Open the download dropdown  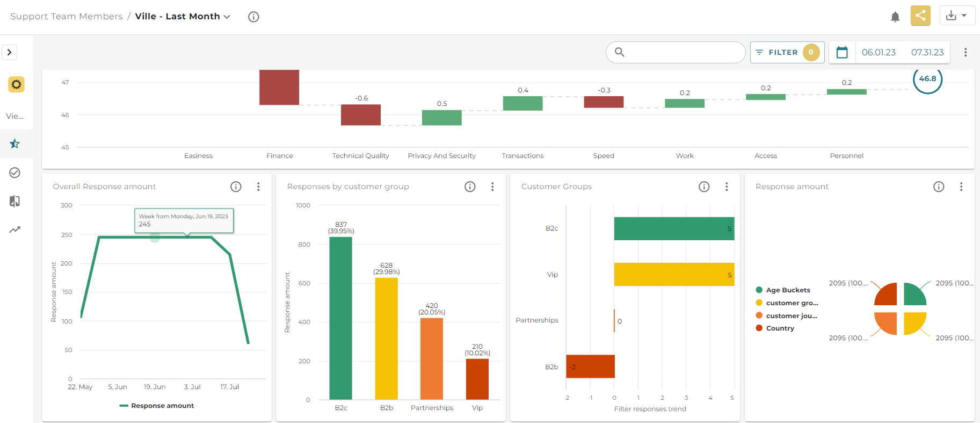(x=957, y=16)
